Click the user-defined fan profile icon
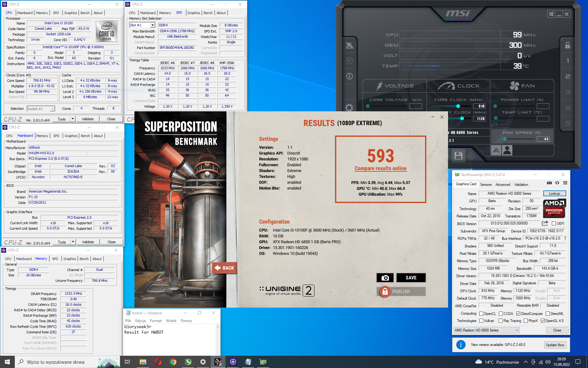 pyautogui.click(x=507, y=150)
